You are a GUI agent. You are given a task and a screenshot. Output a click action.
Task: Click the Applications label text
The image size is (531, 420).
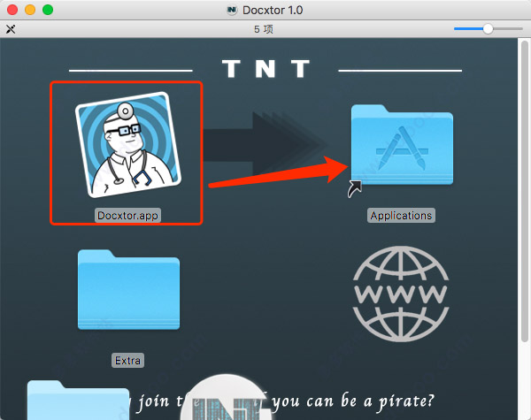(x=401, y=216)
